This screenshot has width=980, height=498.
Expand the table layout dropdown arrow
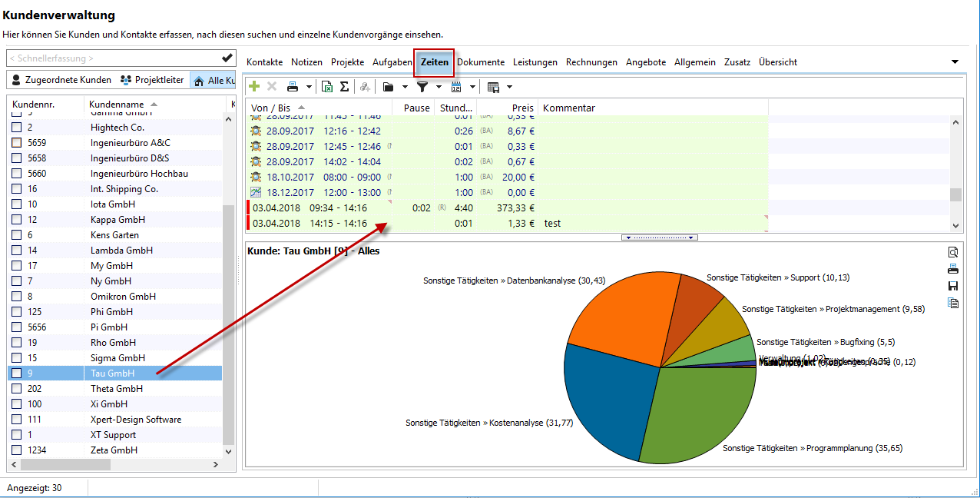[x=509, y=87]
